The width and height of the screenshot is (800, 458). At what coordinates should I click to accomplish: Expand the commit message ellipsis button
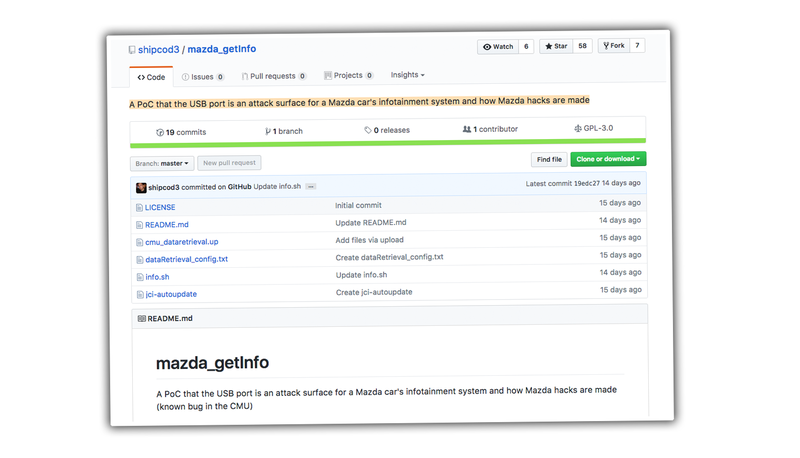pyautogui.click(x=311, y=186)
